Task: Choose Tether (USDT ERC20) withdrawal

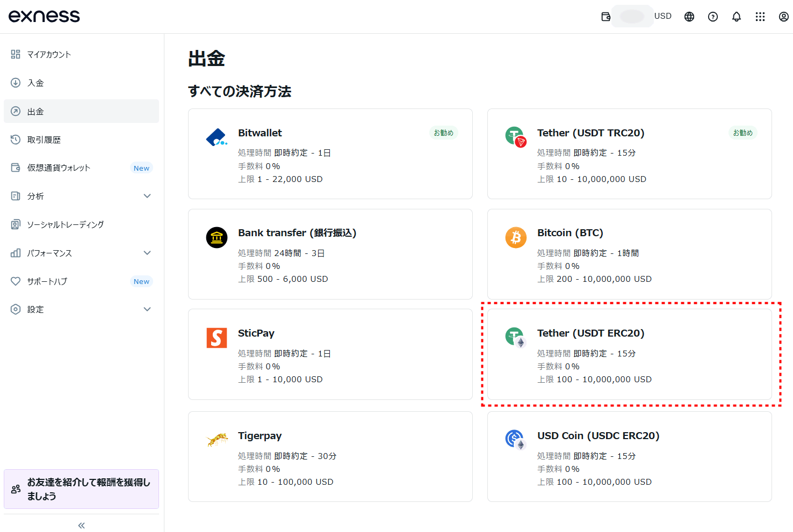Action: tap(630, 354)
